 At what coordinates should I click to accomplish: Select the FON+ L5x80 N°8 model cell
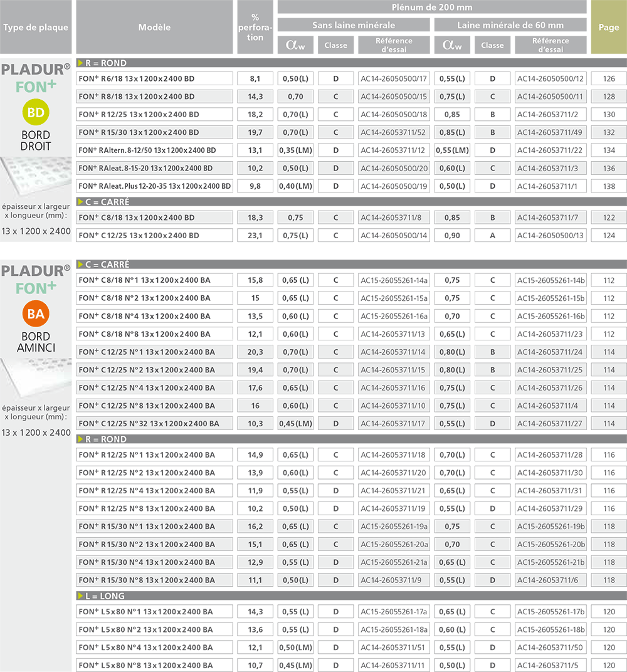(154, 665)
